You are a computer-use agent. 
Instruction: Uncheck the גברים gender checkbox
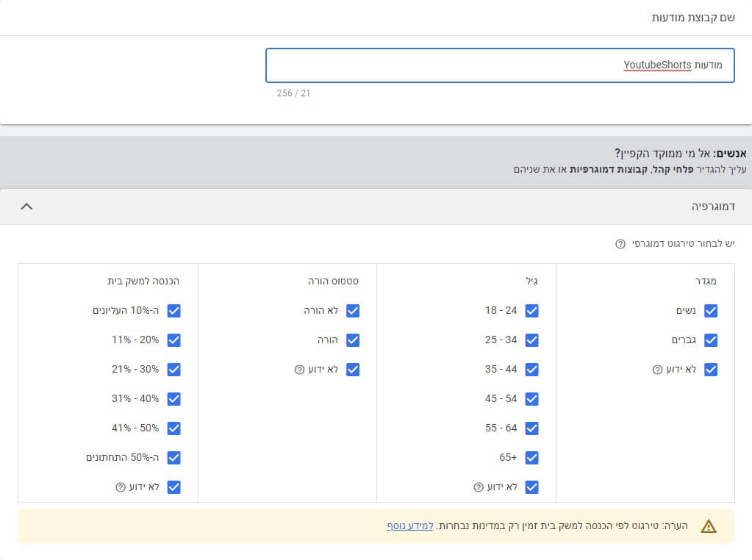click(x=710, y=340)
